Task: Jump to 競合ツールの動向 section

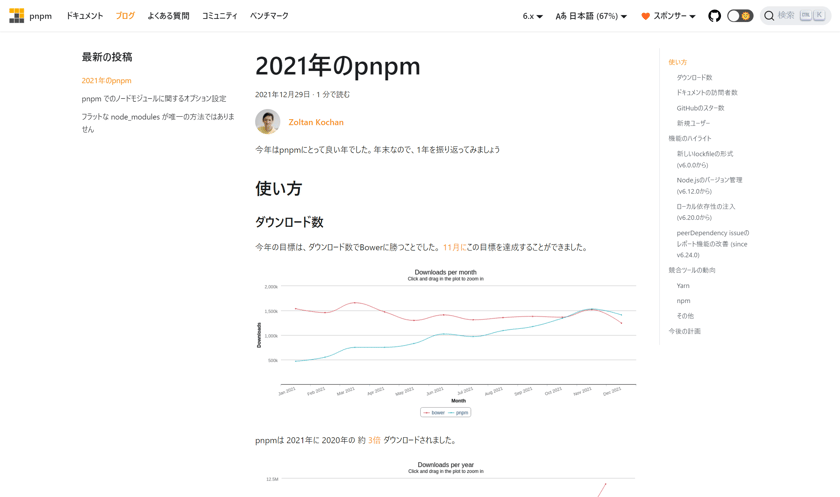Action: (x=692, y=270)
